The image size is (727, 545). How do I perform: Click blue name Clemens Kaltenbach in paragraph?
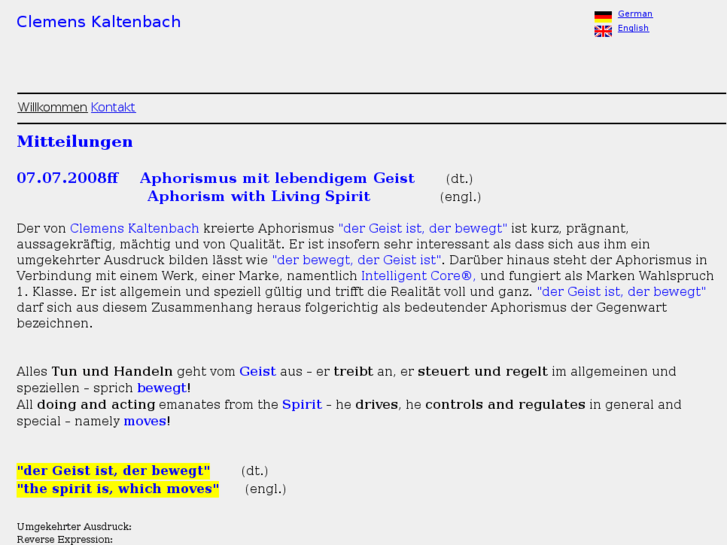point(134,229)
